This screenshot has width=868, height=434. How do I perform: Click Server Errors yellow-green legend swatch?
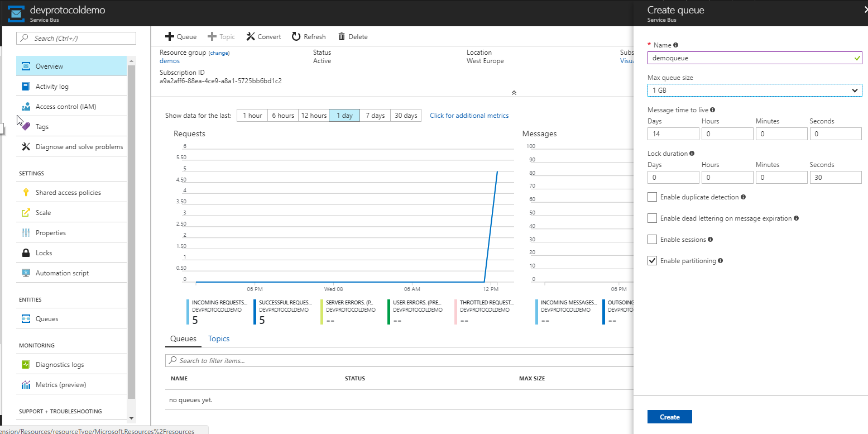click(x=322, y=312)
